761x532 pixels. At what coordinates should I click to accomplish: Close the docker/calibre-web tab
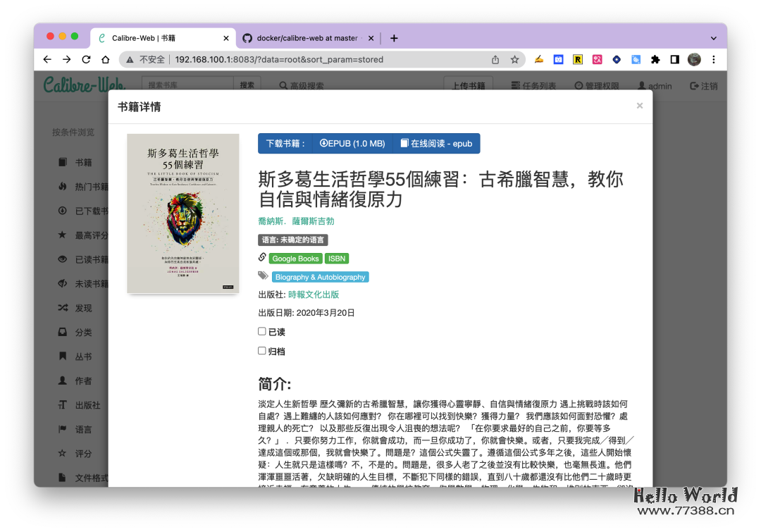pyautogui.click(x=371, y=38)
